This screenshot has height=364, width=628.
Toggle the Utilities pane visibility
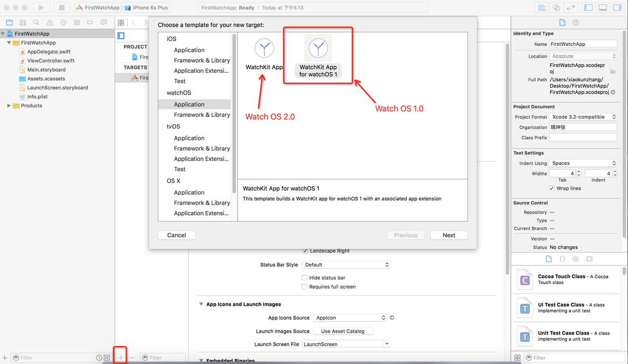(x=617, y=8)
